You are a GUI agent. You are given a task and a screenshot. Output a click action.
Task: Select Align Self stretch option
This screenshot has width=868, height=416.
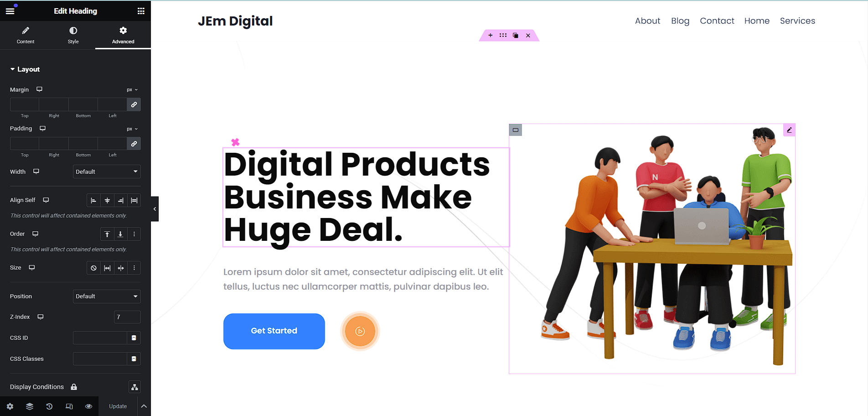pyautogui.click(x=134, y=201)
